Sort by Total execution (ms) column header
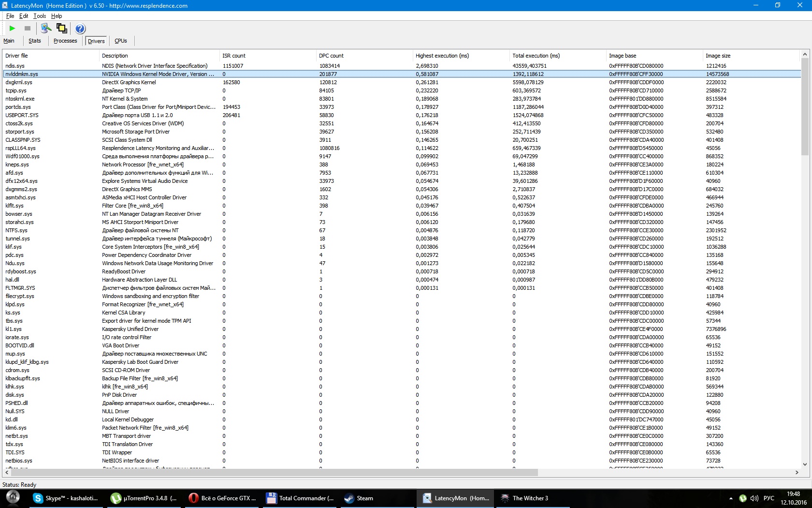812x508 pixels. tap(558, 56)
